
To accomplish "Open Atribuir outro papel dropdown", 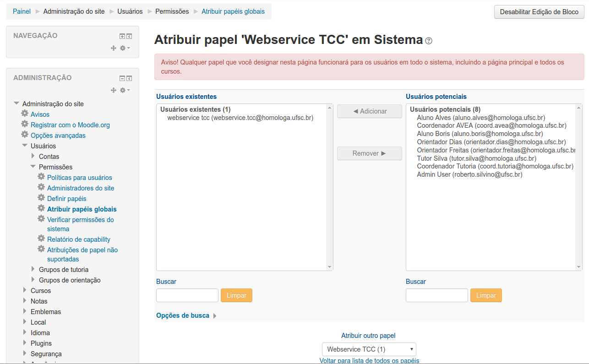I will tap(369, 349).
